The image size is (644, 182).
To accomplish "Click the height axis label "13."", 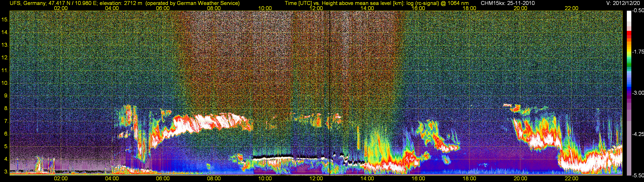I will (5, 45).
